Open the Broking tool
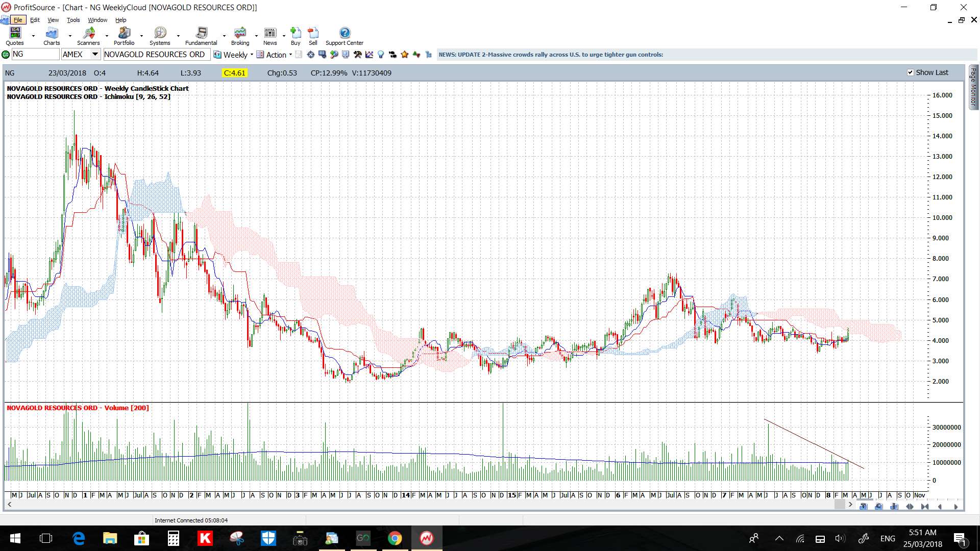The width and height of the screenshot is (980, 551). coord(240,37)
